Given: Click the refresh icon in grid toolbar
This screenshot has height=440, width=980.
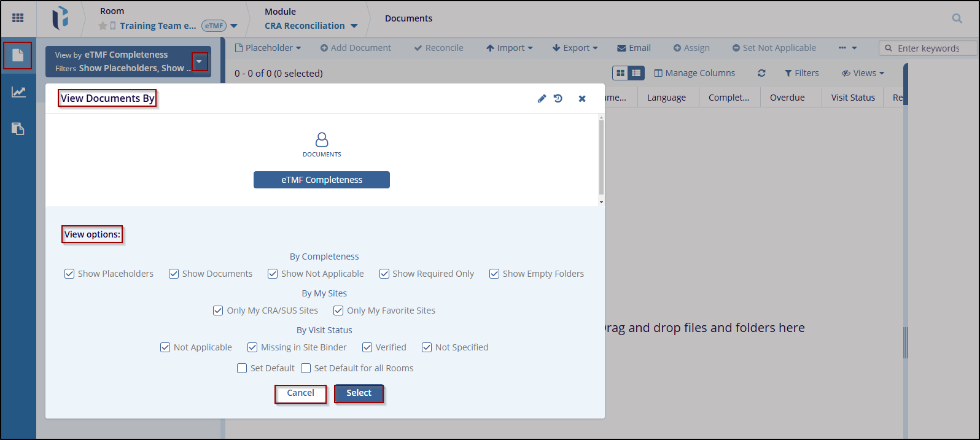Looking at the screenshot, I should pos(761,73).
